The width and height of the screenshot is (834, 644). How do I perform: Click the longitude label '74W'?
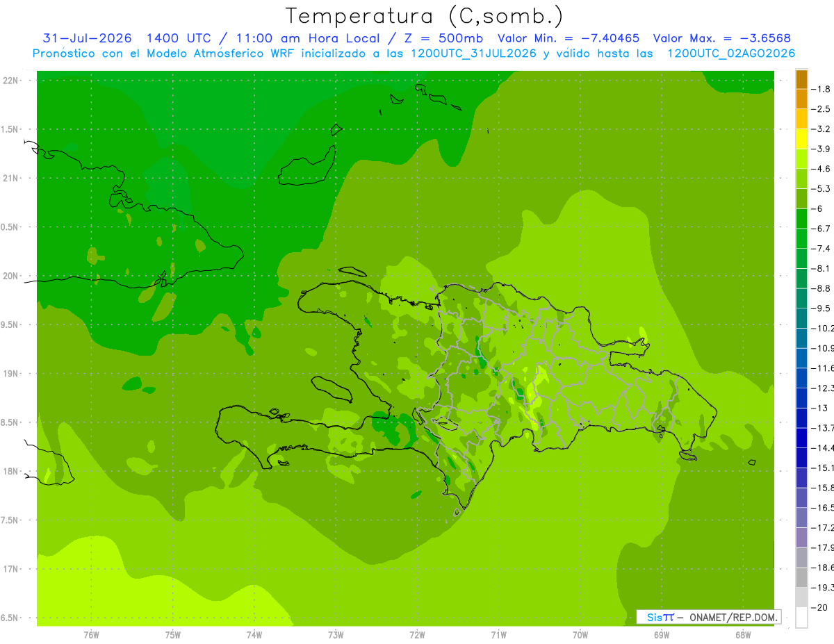[254, 635]
